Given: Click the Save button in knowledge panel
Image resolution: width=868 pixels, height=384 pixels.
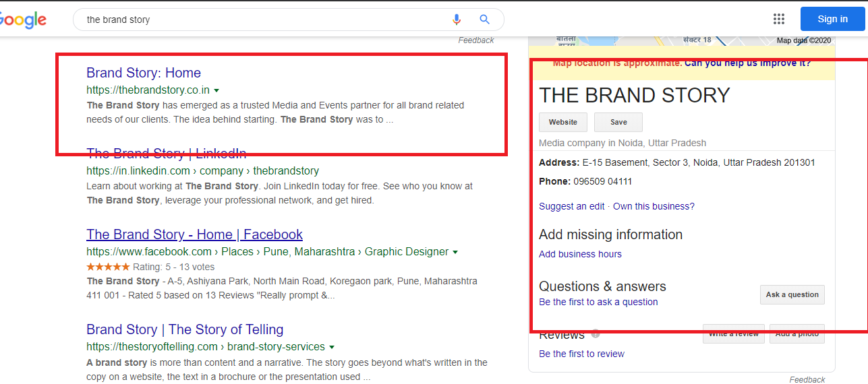Looking at the screenshot, I should pyautogui.click(x=618, y=122).
